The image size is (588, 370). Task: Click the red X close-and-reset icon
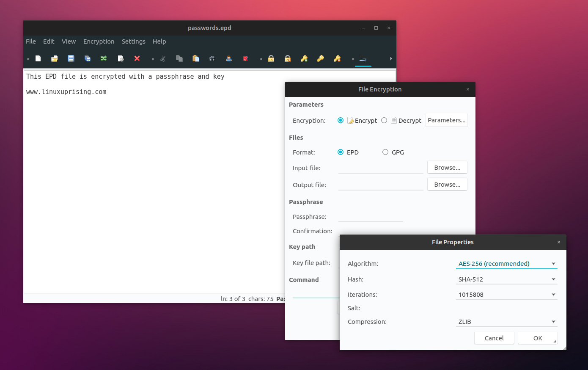pyautogui.click(x=137, y=58)
